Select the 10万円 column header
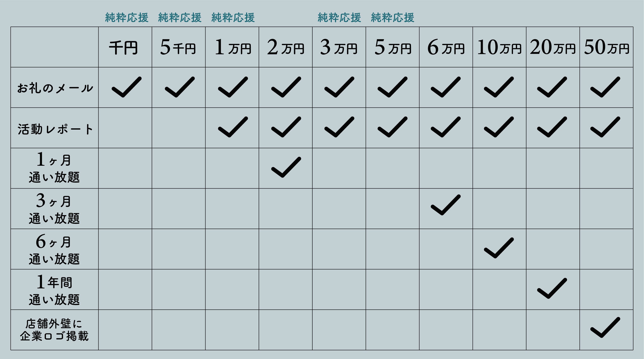The height and width of the screenshot is (359, 644). point(499,48)
